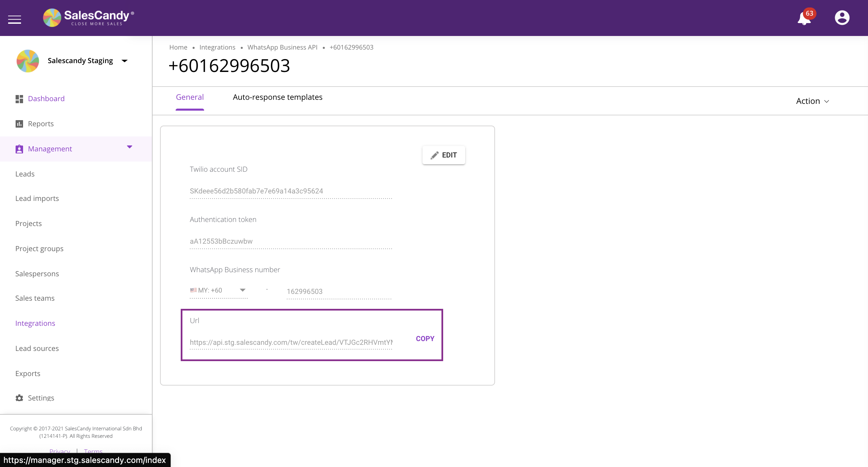868x467 pixels.
Task: Open the hamburger menu icon
Action: [15, 19]
